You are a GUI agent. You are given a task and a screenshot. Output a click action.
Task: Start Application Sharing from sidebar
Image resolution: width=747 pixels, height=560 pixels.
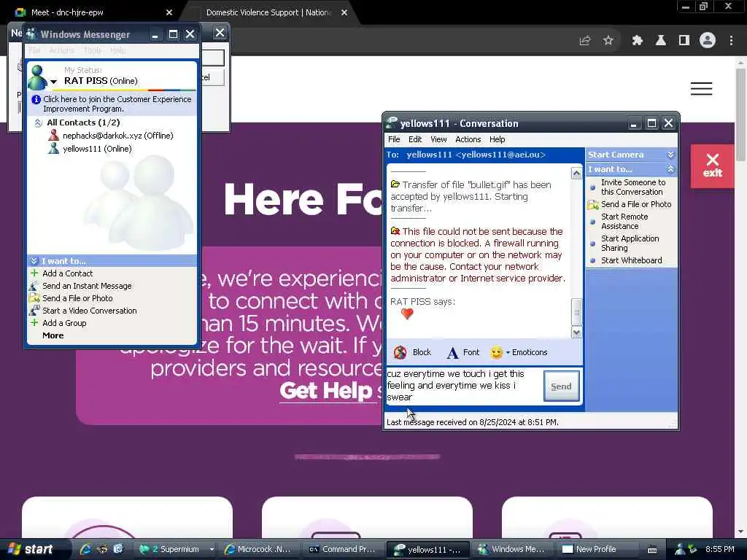pos(630,244)
